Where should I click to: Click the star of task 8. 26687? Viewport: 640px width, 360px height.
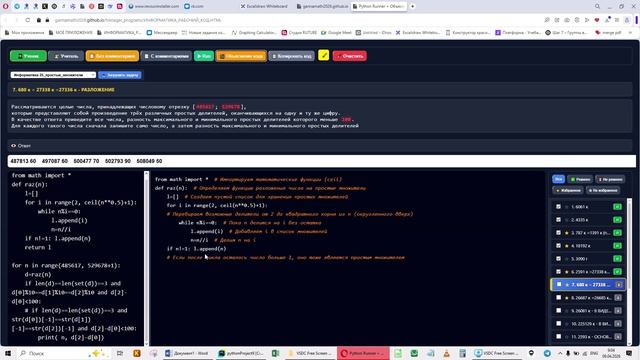pos(567,298)
